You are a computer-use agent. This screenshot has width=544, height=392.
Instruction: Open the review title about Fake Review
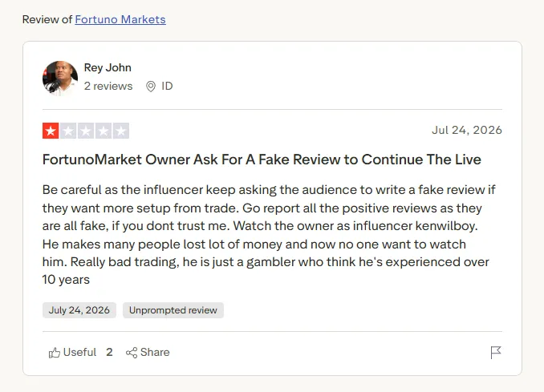tap(262, 160)
